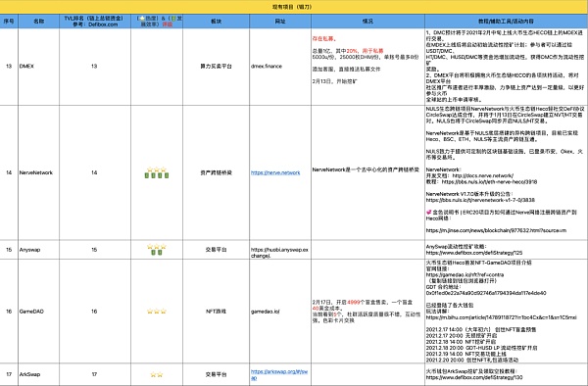Screen dimensions: 588x386
Task: Select the gamedao.io URL cell
Action: click(x=280, y=311)
